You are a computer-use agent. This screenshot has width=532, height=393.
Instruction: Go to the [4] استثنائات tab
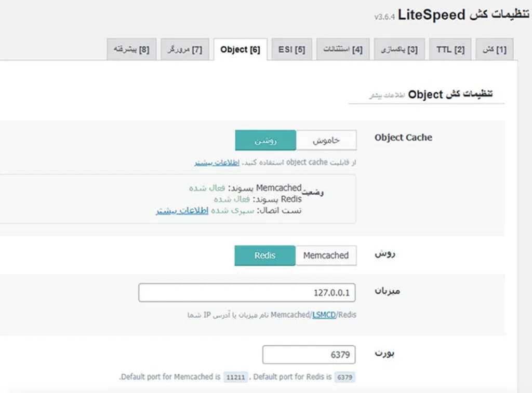pos(343,50)
